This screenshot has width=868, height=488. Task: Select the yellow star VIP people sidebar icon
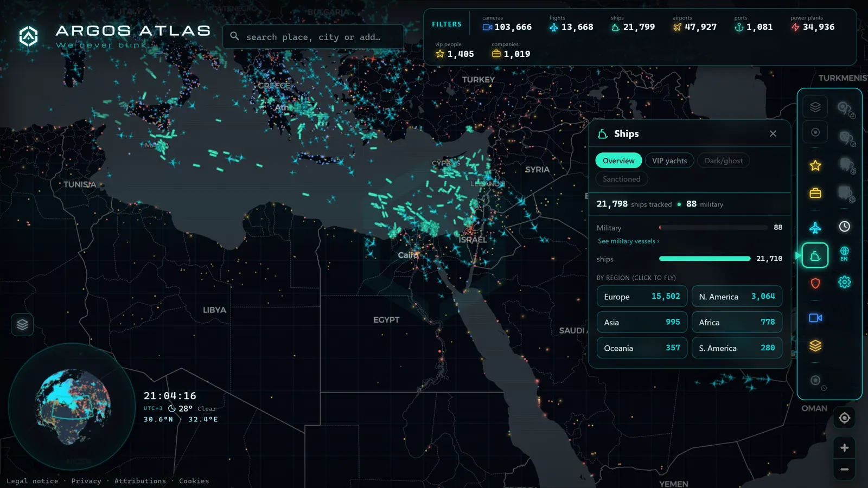coord(815,165)
